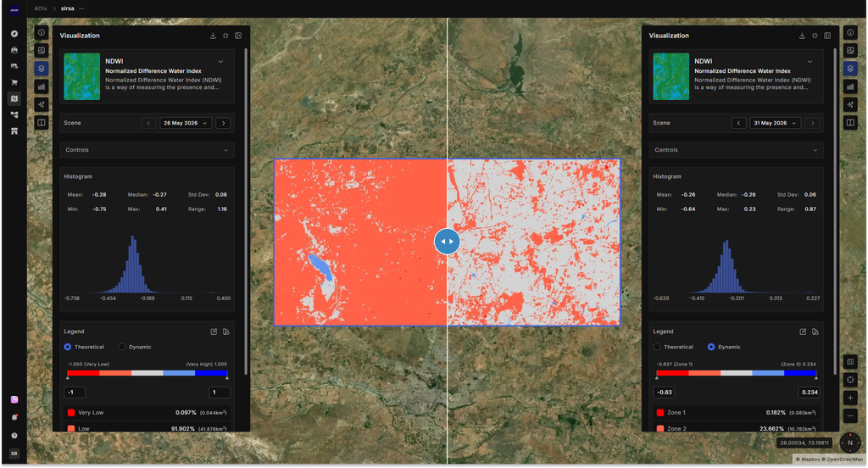Image resolution: width=868 pixels, height=468 pixels.
Task: Click the split view icon in the right map toolbar
Action: click(850, 122)
